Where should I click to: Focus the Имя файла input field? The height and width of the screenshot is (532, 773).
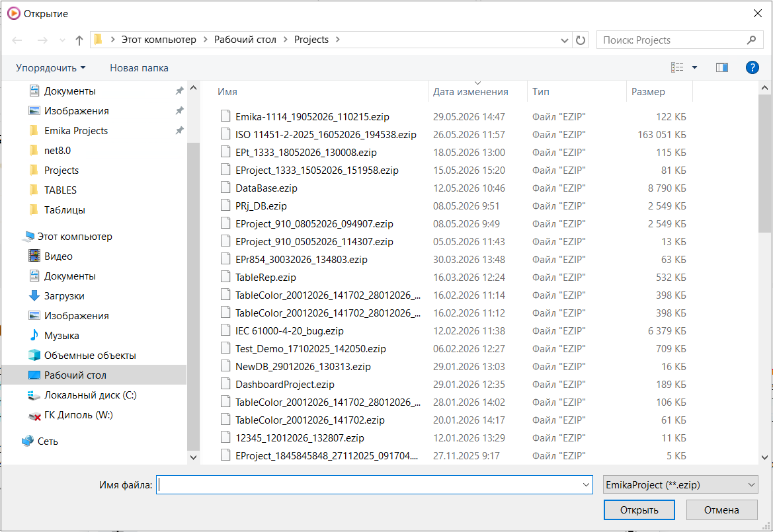click(374, 484)
